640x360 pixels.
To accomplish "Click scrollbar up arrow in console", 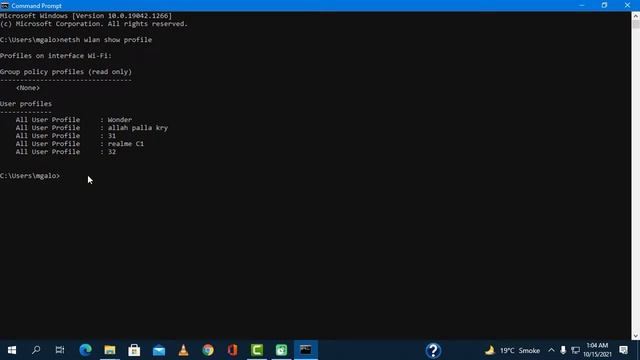I will pos(636,16).
